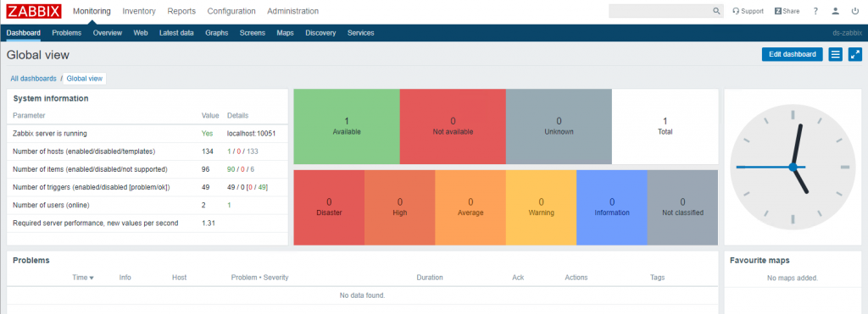This screenshot has width=868, height=314.
Task: Open the Administration menu
Action: 292,11
